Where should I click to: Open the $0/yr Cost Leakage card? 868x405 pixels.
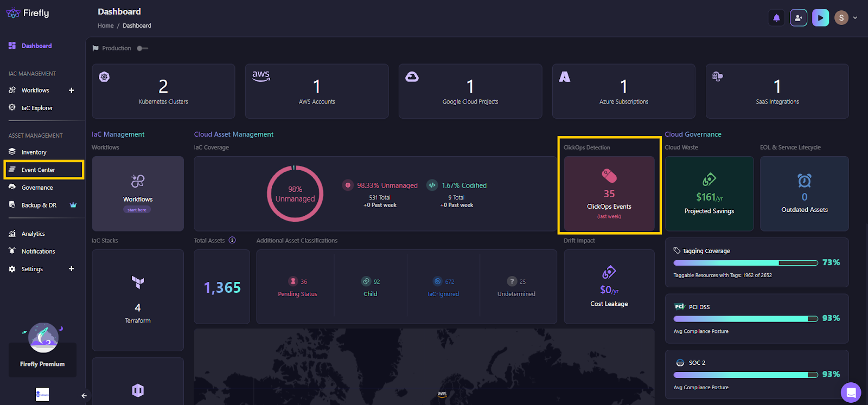[x=609, y=287]
